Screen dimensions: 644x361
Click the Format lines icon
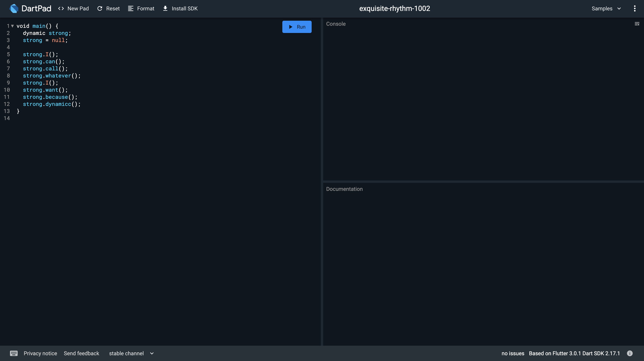coord(131,8)
